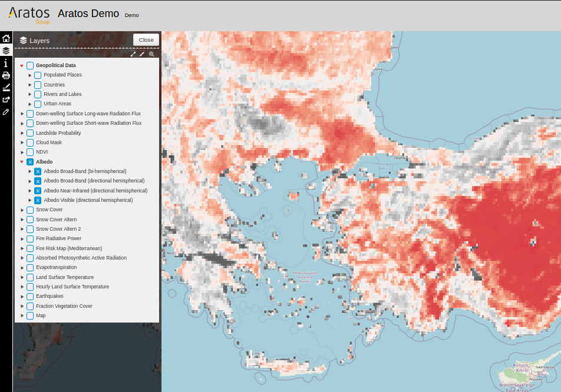The image size is (561, 392).
Task: Click the Aratos Group logo
Action: point(29,14)
